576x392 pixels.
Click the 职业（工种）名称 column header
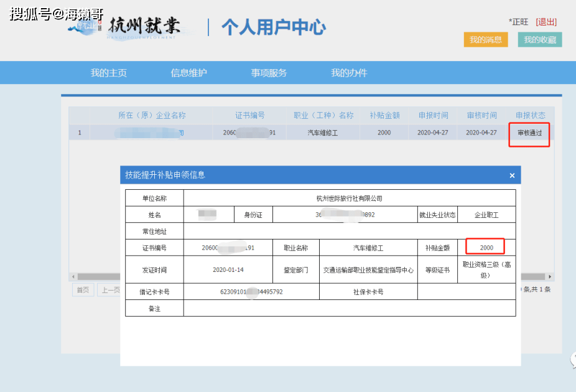[x=323, y=115]
